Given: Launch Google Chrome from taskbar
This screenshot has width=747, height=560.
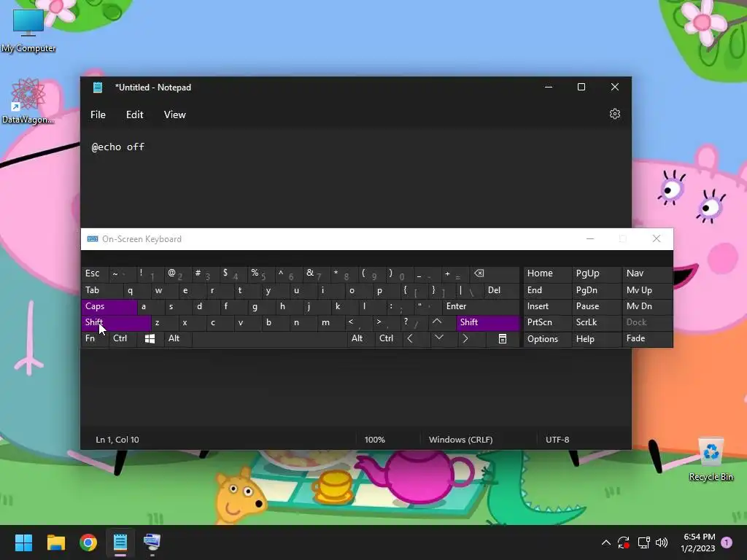Looking at the screenshot, I should coord(88,542).
